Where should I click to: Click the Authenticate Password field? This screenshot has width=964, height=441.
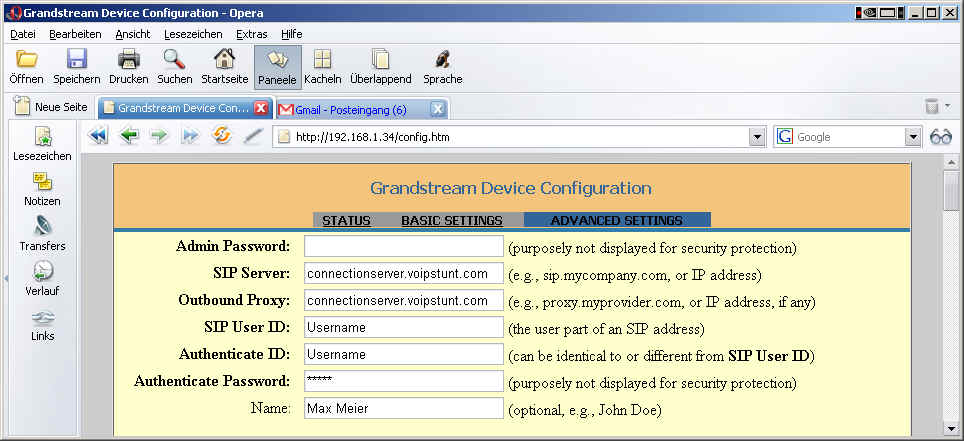click(x=404, y=381)
